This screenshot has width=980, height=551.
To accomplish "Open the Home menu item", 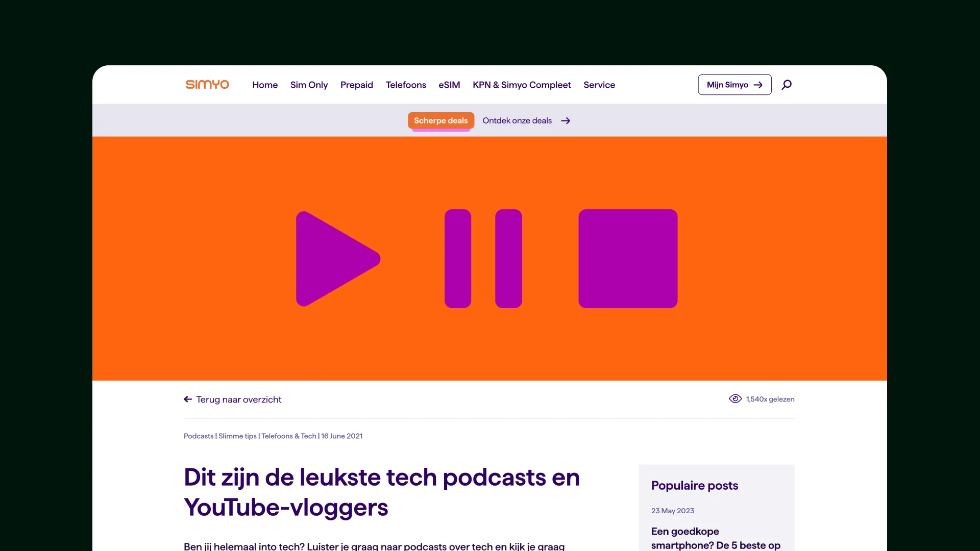I will point(265,85).
